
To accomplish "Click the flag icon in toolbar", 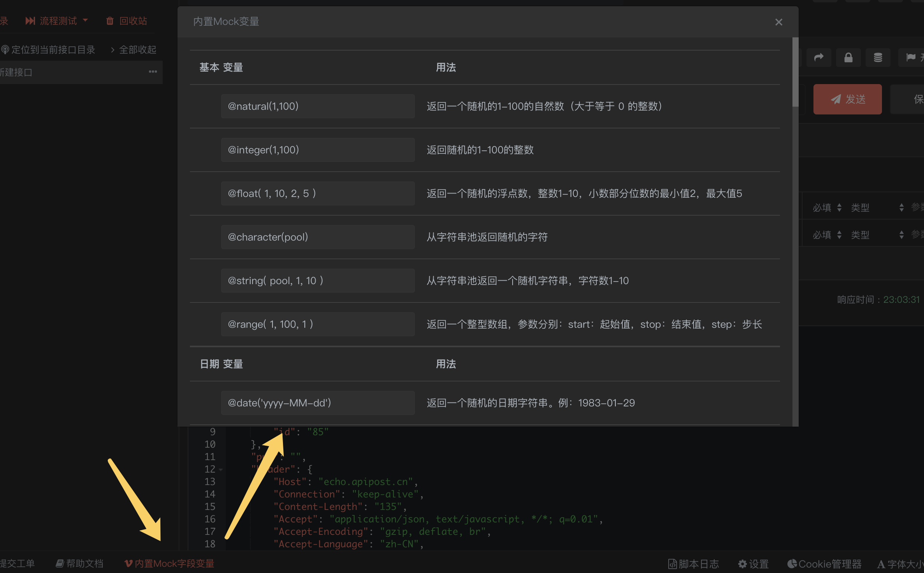I will (x=911, y=58).
